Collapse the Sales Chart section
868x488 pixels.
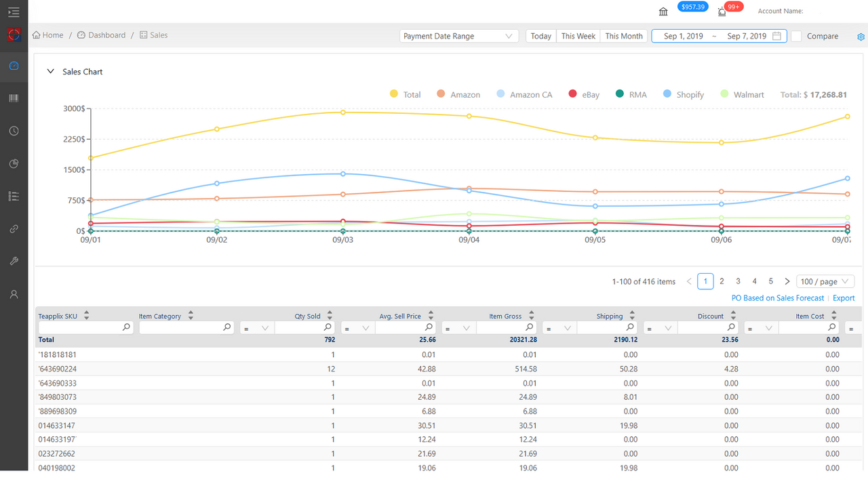50,70
